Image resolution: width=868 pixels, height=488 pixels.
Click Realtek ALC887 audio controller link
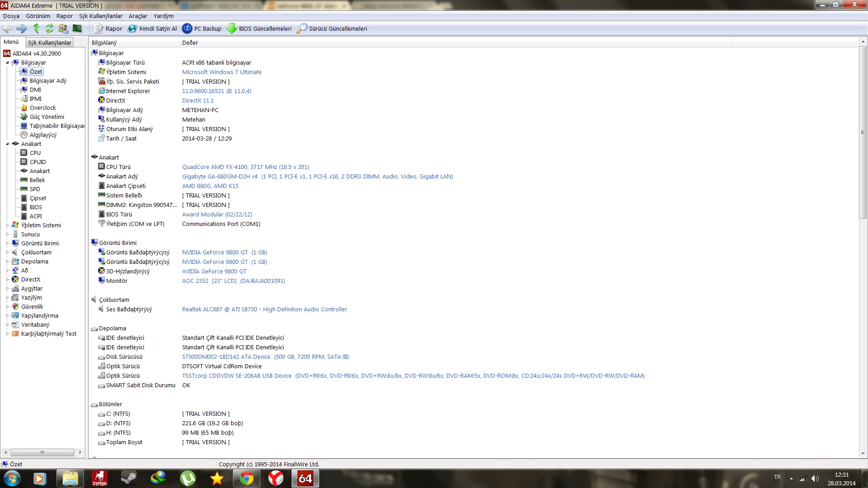point(264,309)
